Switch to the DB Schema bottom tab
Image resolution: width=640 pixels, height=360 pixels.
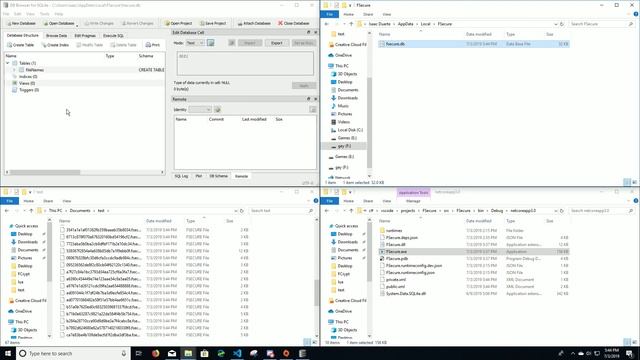(218, 176)
